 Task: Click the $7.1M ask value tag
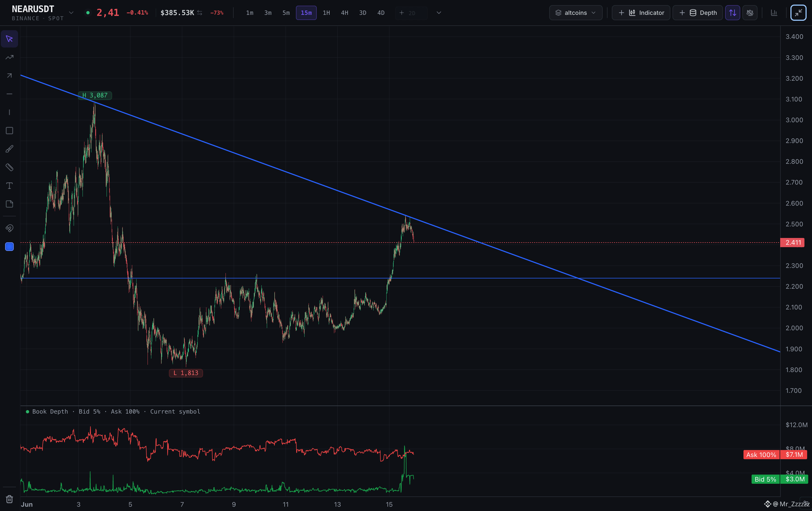pyautogui.click(x=794, y=455)
